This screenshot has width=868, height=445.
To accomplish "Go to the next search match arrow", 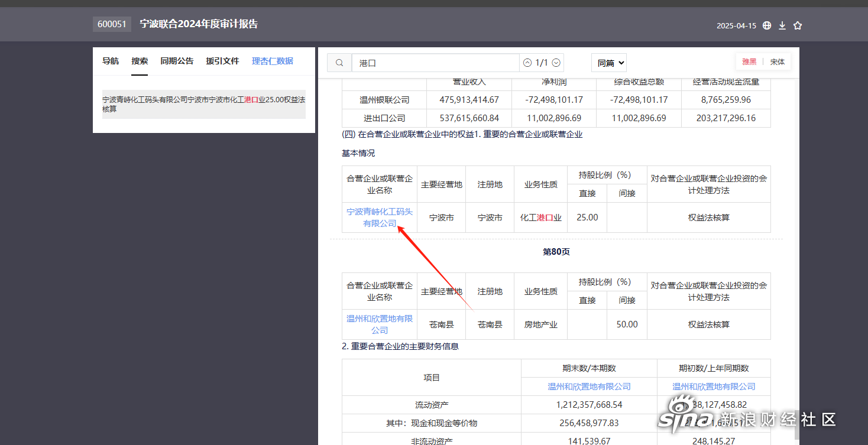I will (x=556, y=63).
